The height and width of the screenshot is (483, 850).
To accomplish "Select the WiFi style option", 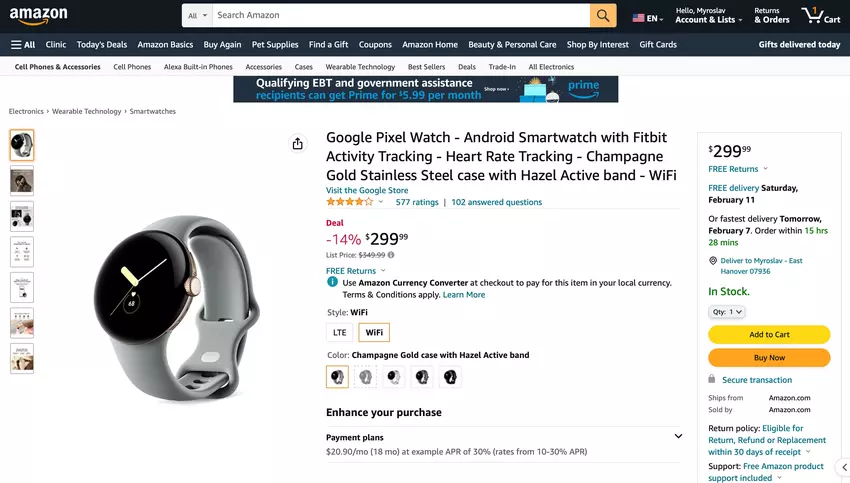I will [374, 333].
